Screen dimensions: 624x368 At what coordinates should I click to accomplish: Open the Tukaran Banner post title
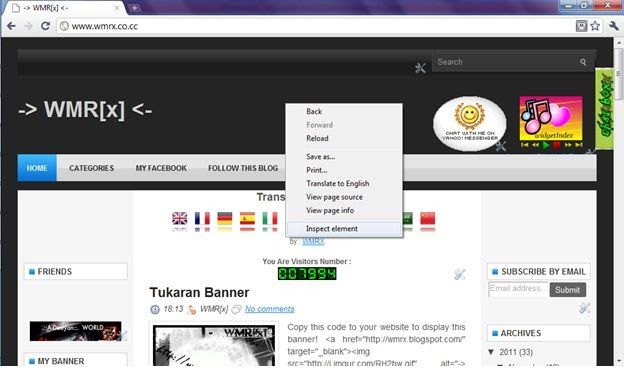[x=199, y=292]
